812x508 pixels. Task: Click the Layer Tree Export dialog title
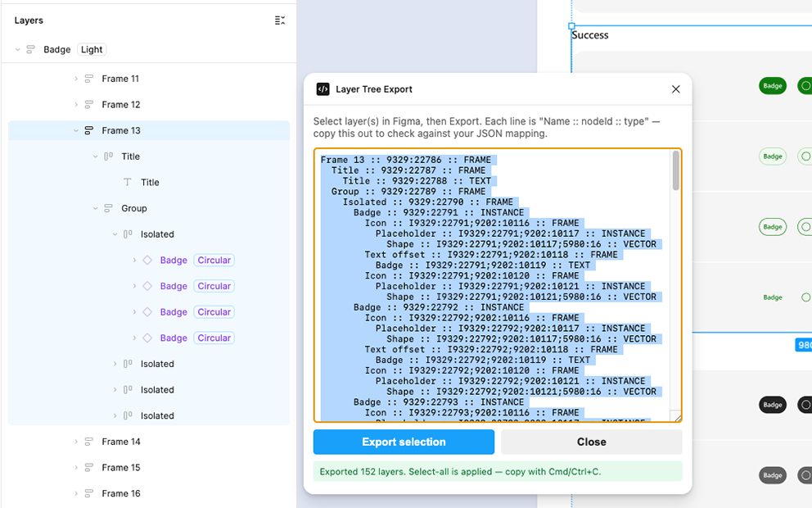374,89
